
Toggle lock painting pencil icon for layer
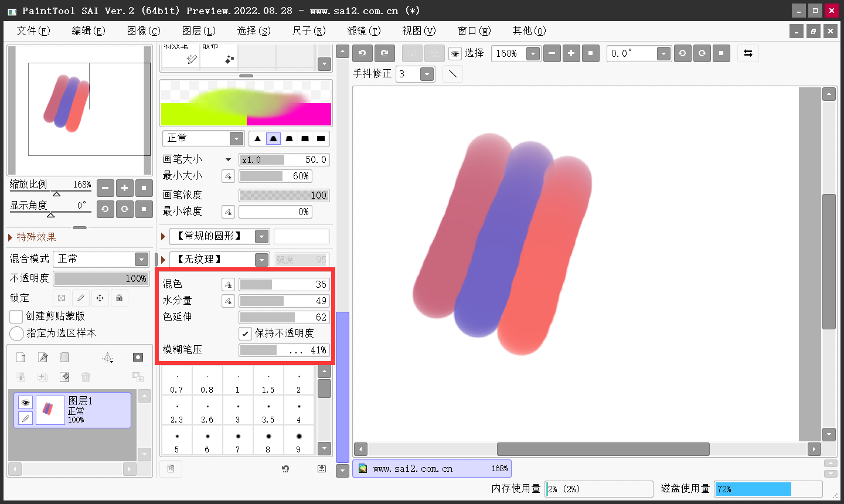coord(81,298)
